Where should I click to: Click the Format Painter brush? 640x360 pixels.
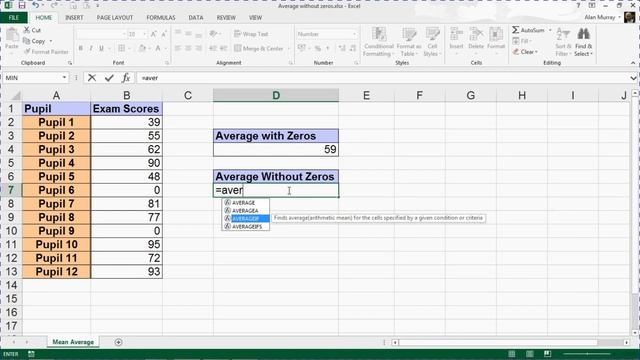pyautogui.click(x=27, y=52)
